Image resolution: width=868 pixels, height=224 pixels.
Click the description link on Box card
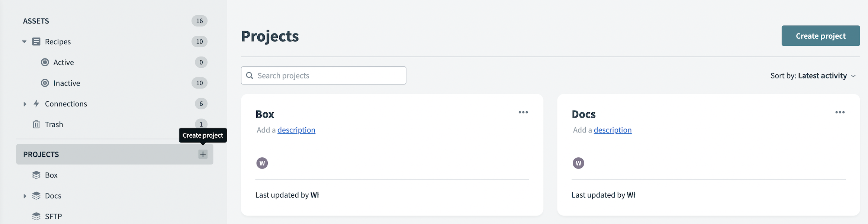click(296, 130)
